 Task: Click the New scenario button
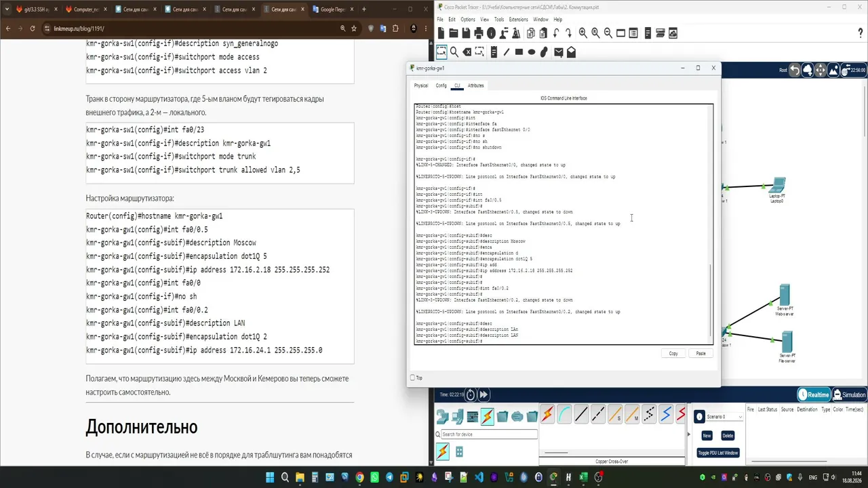tap(707, 436)
